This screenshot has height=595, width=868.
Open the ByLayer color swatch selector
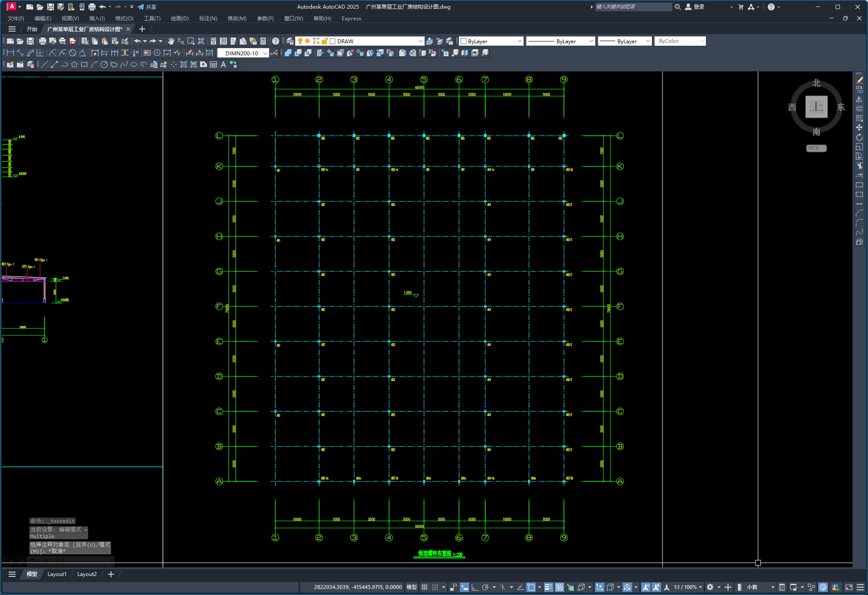click(x=491, y=41)
